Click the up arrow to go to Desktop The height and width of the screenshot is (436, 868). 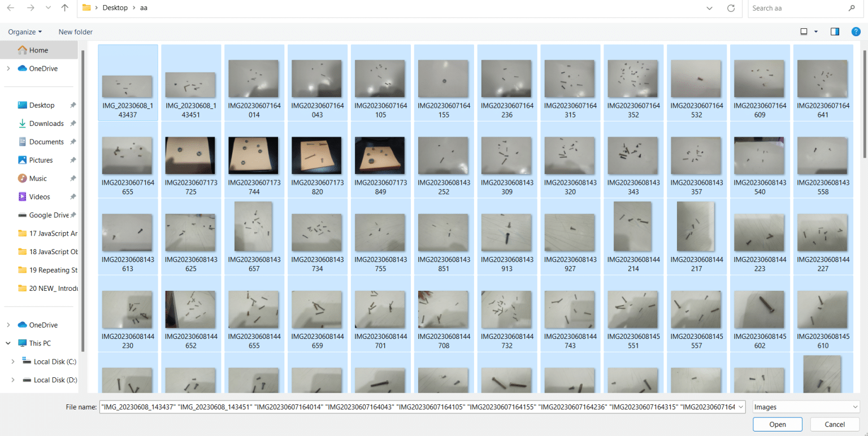[x=65, y=8]
